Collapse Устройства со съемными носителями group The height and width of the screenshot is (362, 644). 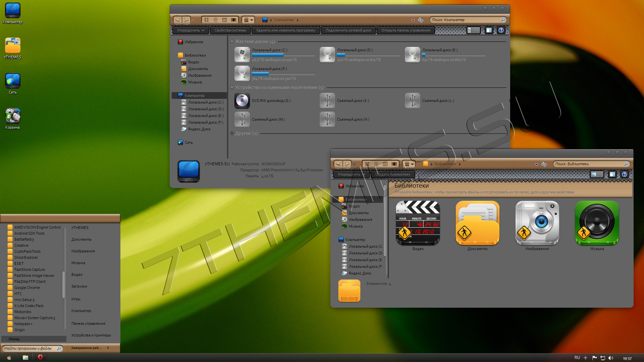click(x=232, y=87)
